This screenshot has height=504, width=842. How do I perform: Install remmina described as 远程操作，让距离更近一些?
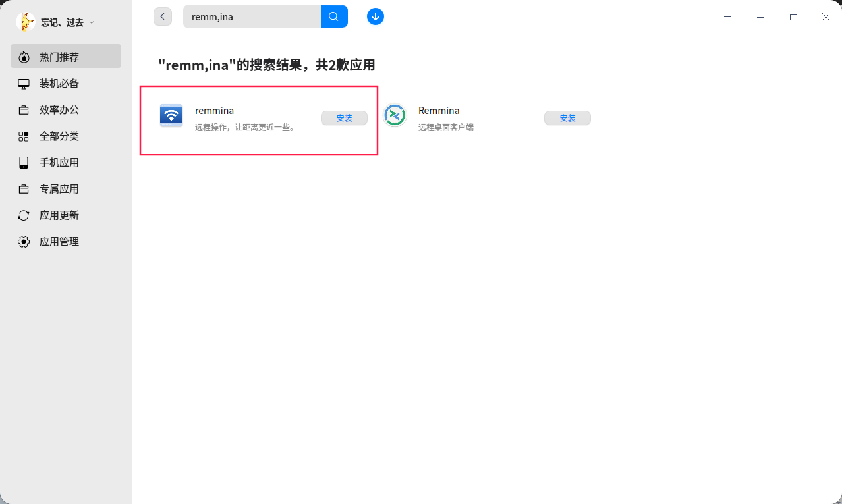coord(344,118)
